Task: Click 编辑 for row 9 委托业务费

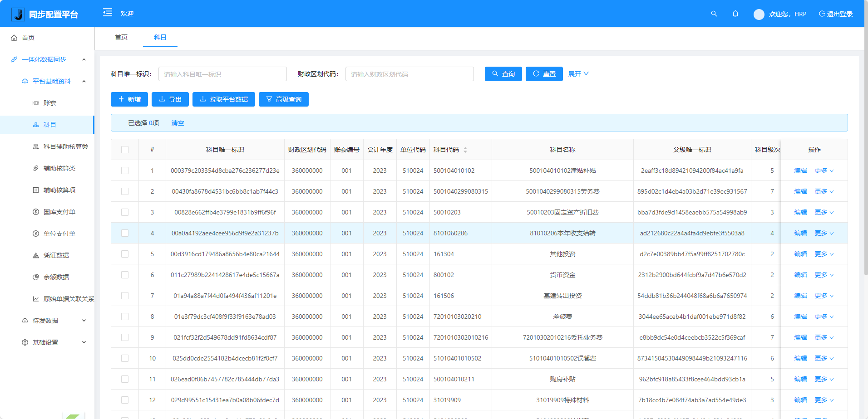Action: click(x=801, y=337)
